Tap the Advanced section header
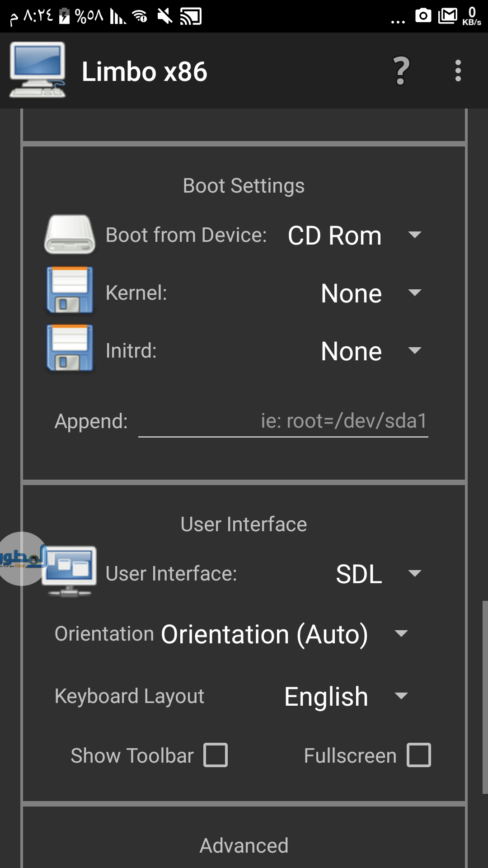Image resolution: width=488 pixels, height=868 pixels. pos(244,845)
